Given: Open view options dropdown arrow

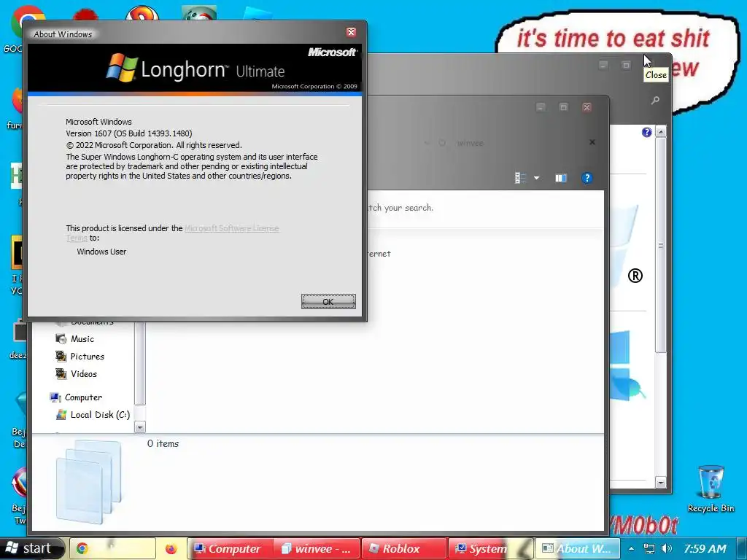Looking at the screenshot, I should (536, 178).
